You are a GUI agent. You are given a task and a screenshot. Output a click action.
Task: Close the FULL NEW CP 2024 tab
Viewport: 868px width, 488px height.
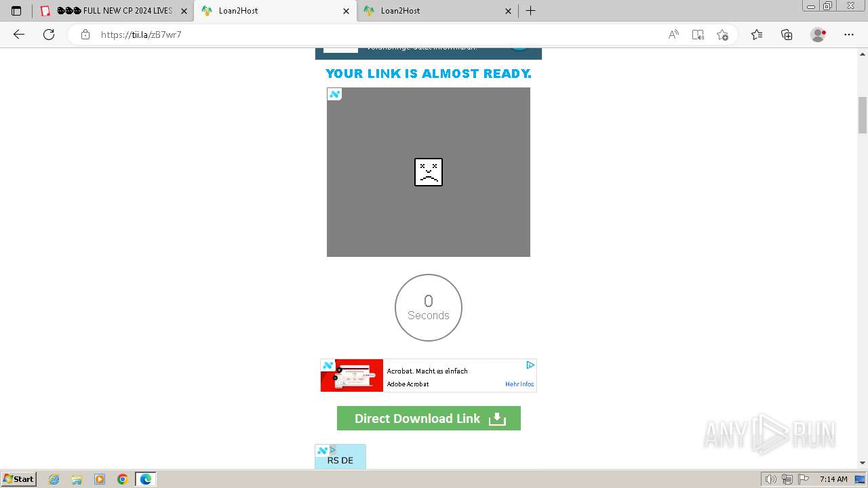coord(184,11)
